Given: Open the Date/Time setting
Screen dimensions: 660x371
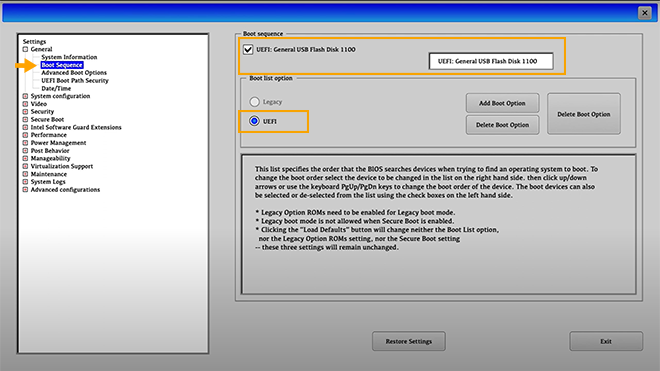Looking at the screenshot, I should [x=56, y=88].
